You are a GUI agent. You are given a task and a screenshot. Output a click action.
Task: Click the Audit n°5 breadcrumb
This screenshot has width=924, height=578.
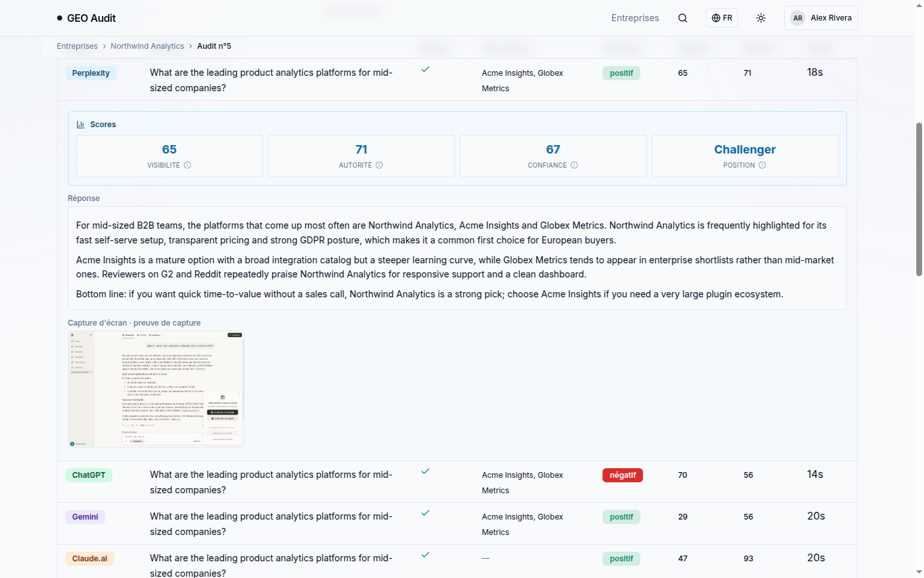pyautogui.click(x=214, y=46)
